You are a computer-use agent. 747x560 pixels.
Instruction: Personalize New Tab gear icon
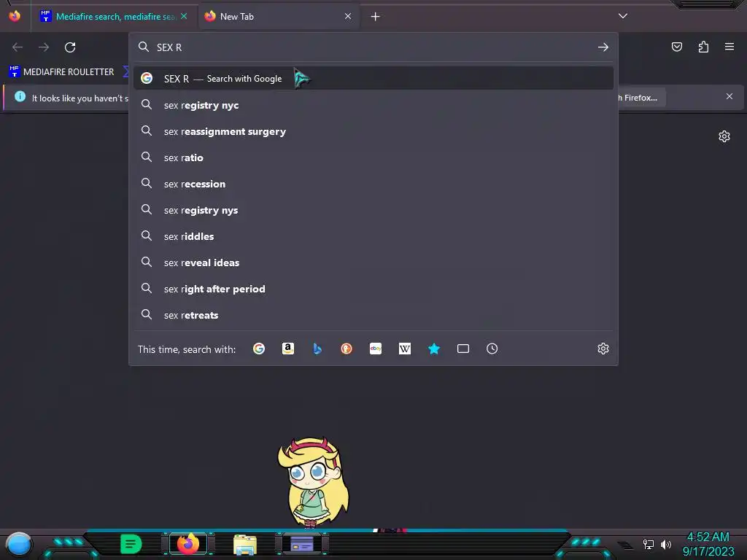point(724,136)
